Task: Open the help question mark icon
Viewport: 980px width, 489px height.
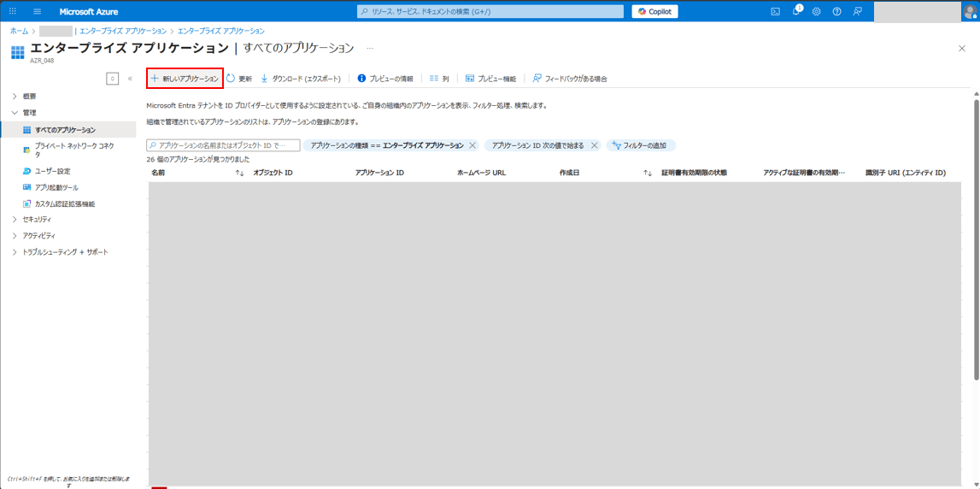Action: click(x=836, y=11)
